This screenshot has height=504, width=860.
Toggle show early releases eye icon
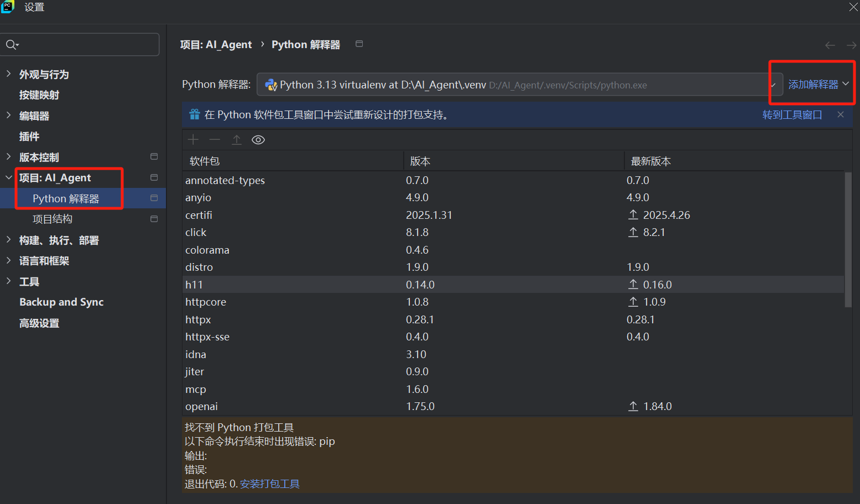tap(258, 140)
